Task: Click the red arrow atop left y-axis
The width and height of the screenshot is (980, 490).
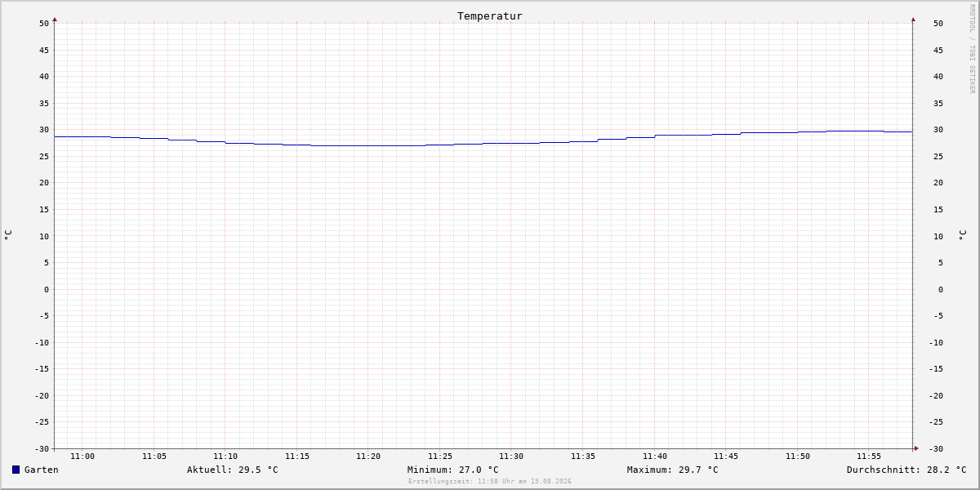Action: pyautogui.click(x=55, y=19)
